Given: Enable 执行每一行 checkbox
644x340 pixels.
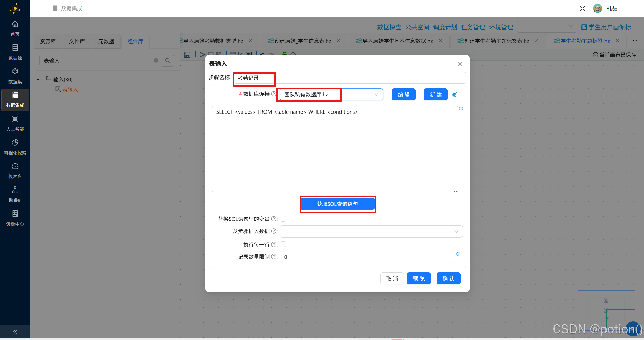Looking at the screenshot, I should coord(283,244).
